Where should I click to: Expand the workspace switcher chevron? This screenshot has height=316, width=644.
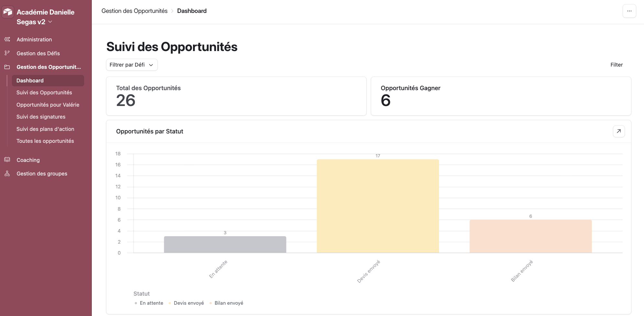(x=50, y=22)
